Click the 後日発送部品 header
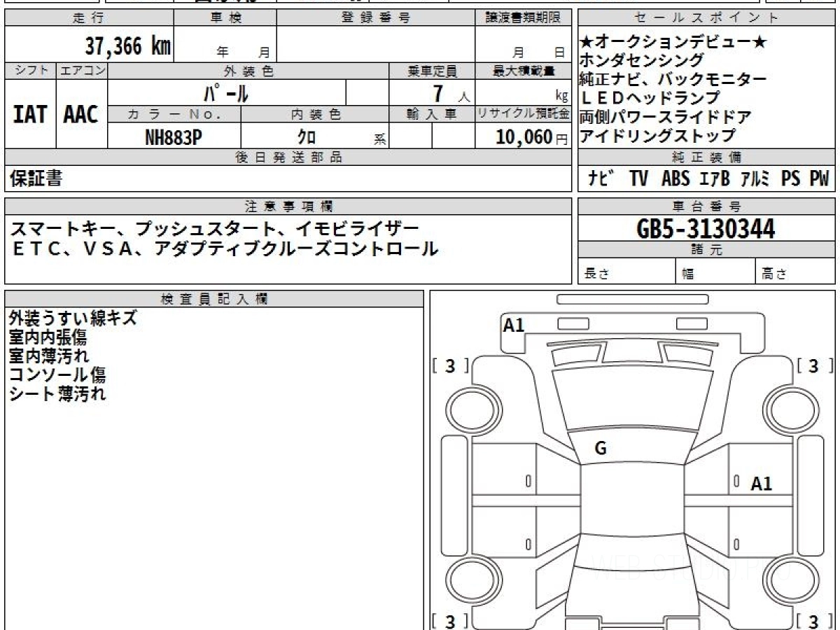The image size is (840, 630). click(288, 157)
